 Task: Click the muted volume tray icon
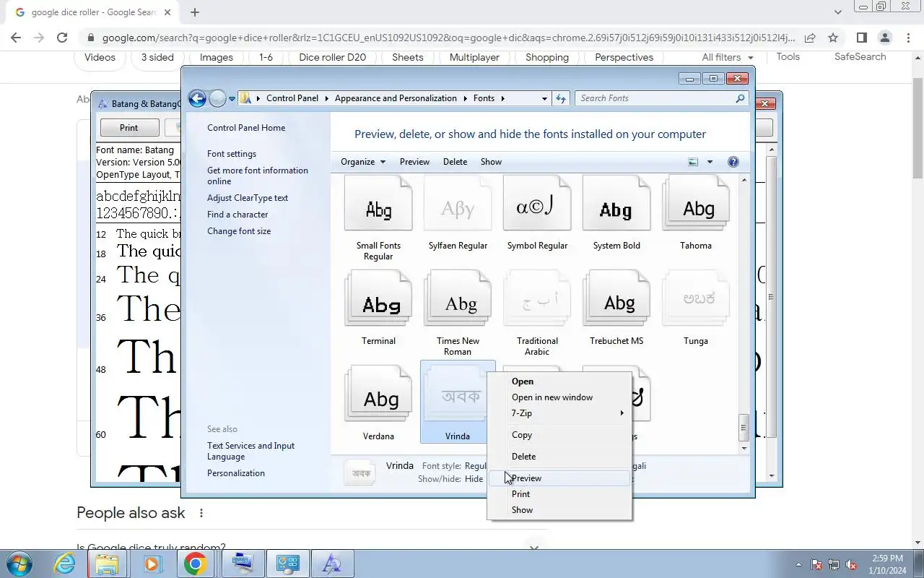(852, 565)
